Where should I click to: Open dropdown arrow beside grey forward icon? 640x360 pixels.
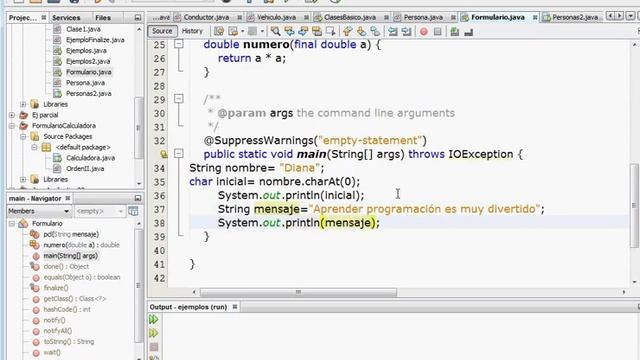click(262, 31)
